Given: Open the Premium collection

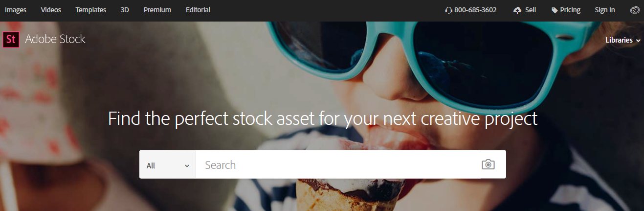Looking at the screenshot, I should click(x=157, y=10).
